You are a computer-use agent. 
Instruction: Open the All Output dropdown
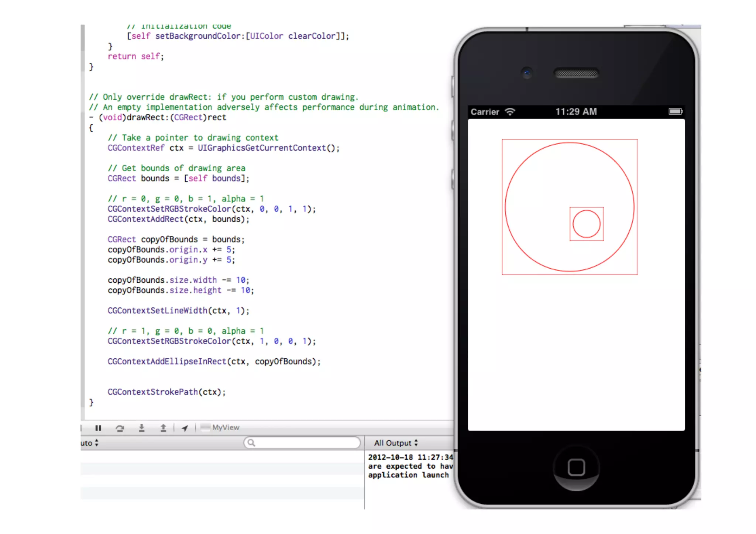click(396, 443)
